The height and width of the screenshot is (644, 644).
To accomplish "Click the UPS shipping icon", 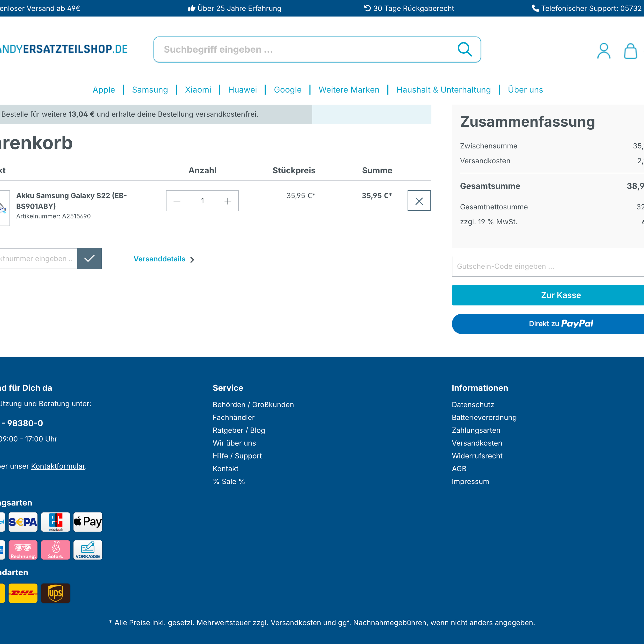I will [55, 593].
